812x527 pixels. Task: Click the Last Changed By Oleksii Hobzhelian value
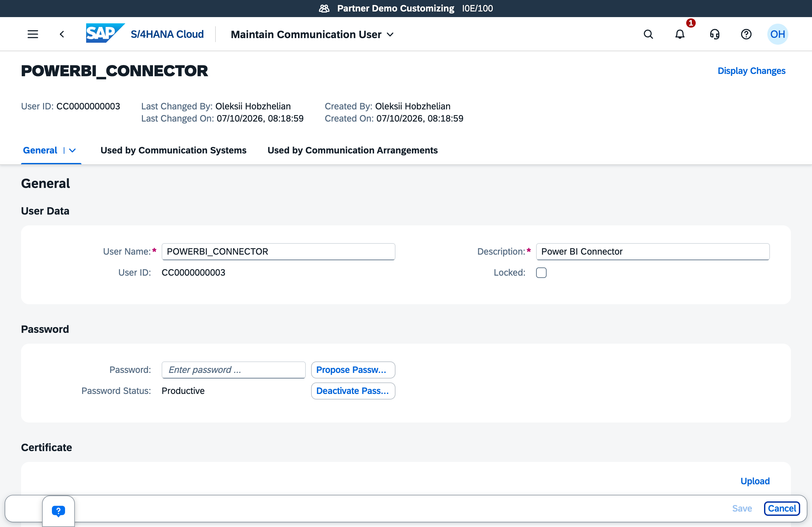(x=253, y=106)
